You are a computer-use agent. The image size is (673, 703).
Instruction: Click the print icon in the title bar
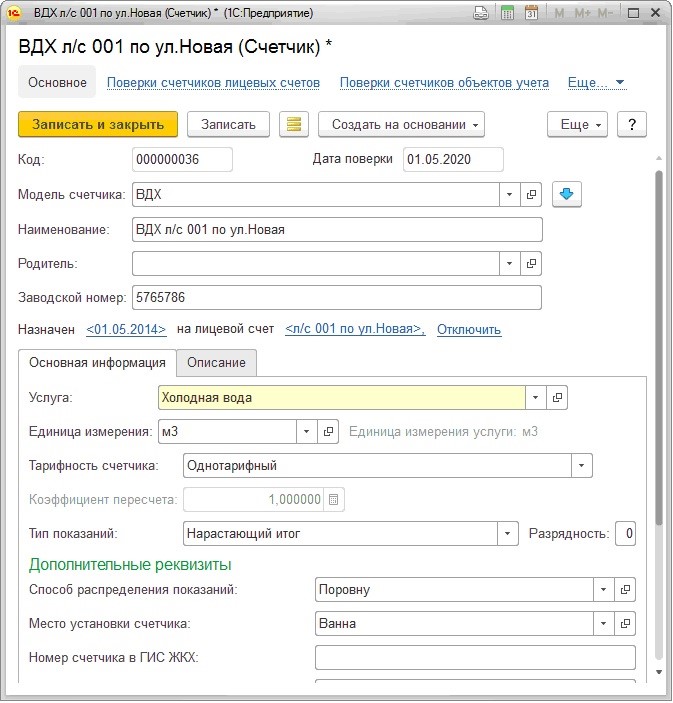(x=481, y=14)
